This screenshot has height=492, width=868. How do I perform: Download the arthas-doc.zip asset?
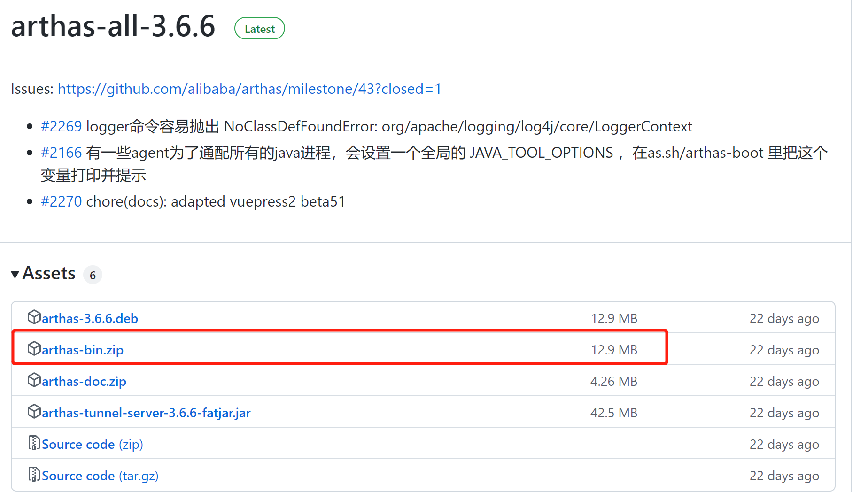click(84, 381)
